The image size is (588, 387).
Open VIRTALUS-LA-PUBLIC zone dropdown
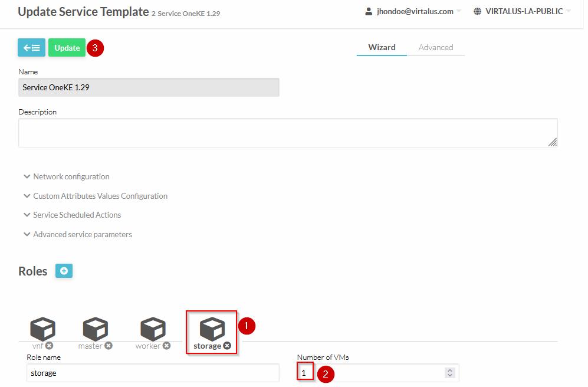pos(523,11)
